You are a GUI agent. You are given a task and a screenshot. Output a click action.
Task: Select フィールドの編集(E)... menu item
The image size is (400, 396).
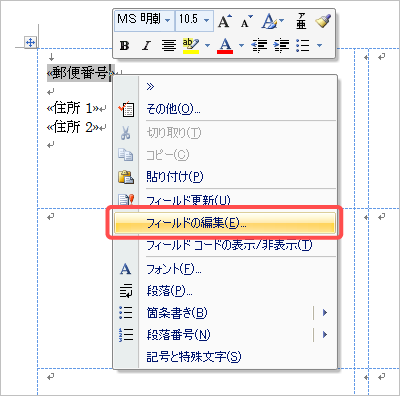pyautogui.click(x=224, y=223)
